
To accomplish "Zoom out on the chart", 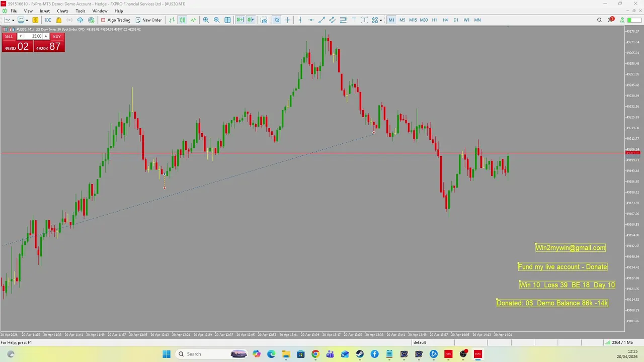I will (x=217, y=20).
